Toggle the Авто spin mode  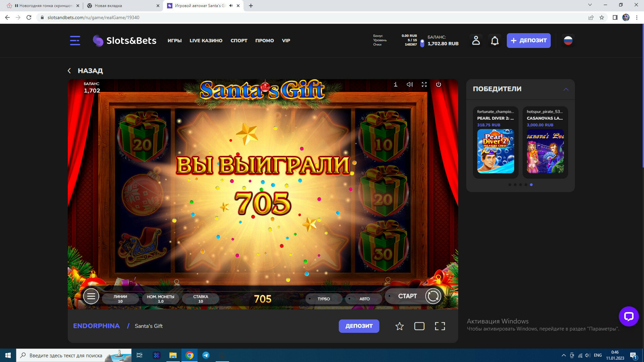click(364, 299)
